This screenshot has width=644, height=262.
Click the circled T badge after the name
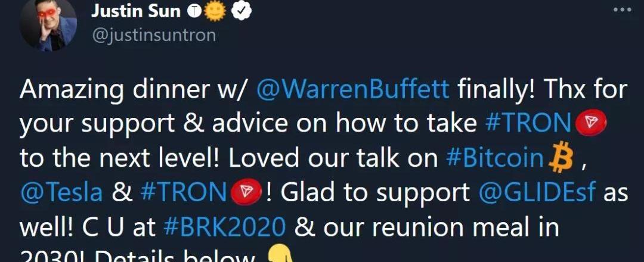(194, 12)
